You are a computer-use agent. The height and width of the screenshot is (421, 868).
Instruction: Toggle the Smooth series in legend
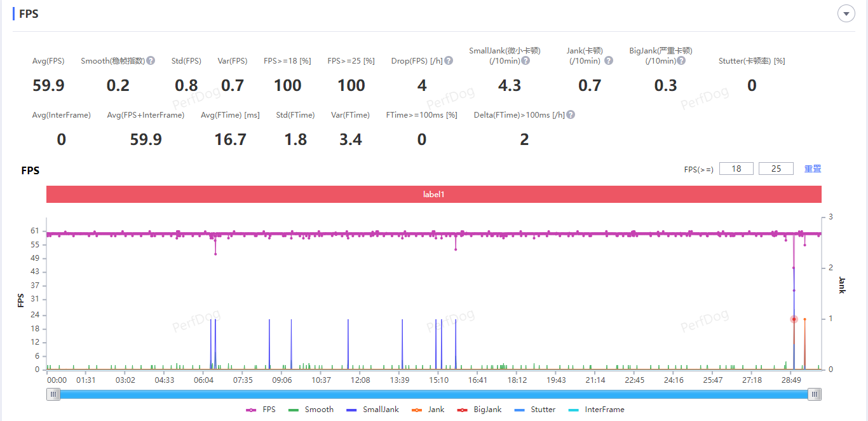click(311, 410)
